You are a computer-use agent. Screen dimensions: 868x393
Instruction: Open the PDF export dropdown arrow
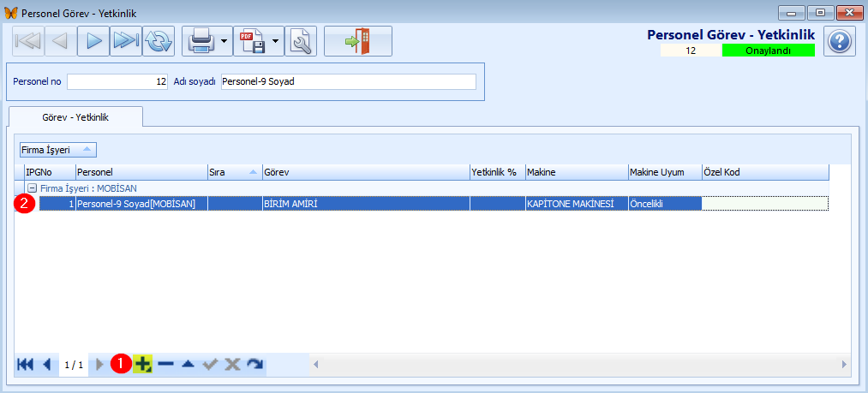click(277, 41)
